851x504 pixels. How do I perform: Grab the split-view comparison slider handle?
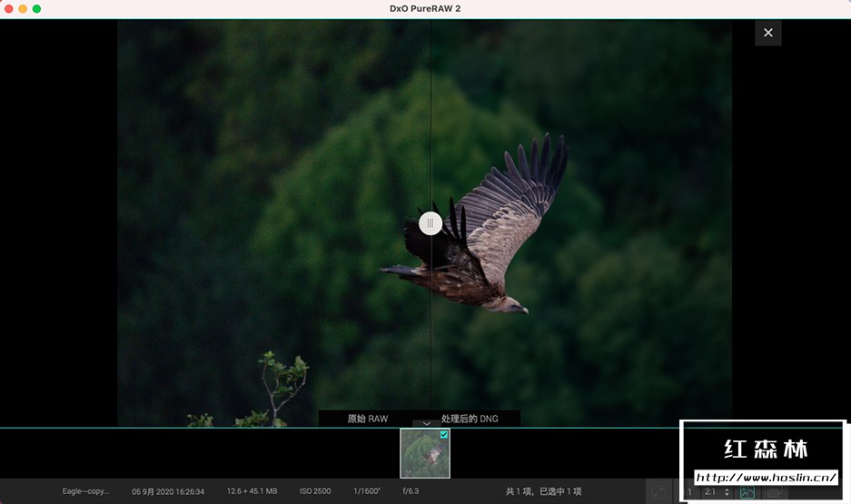point(430,223)
